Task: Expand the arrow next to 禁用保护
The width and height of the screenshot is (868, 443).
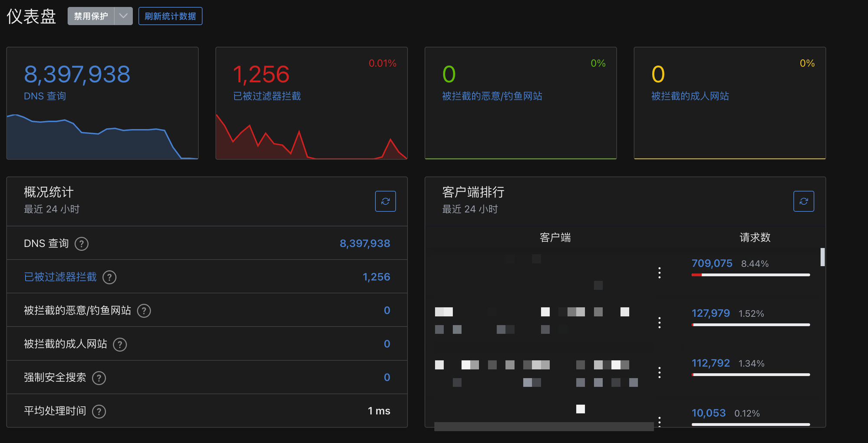Action: (123, 16)
